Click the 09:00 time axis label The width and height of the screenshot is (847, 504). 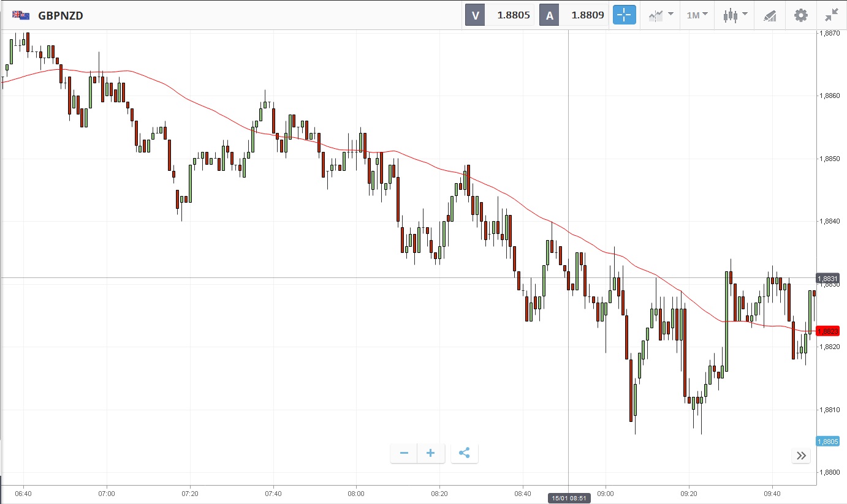point(606,492)
